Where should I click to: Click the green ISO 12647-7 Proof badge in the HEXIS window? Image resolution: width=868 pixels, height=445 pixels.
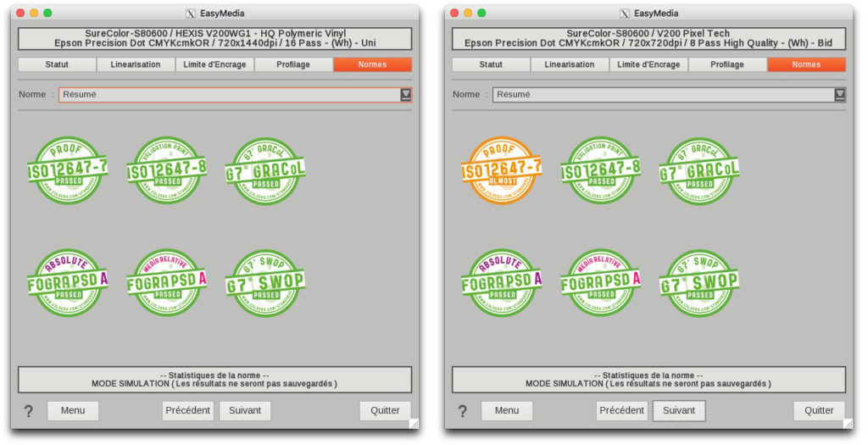tap(67, 170)
